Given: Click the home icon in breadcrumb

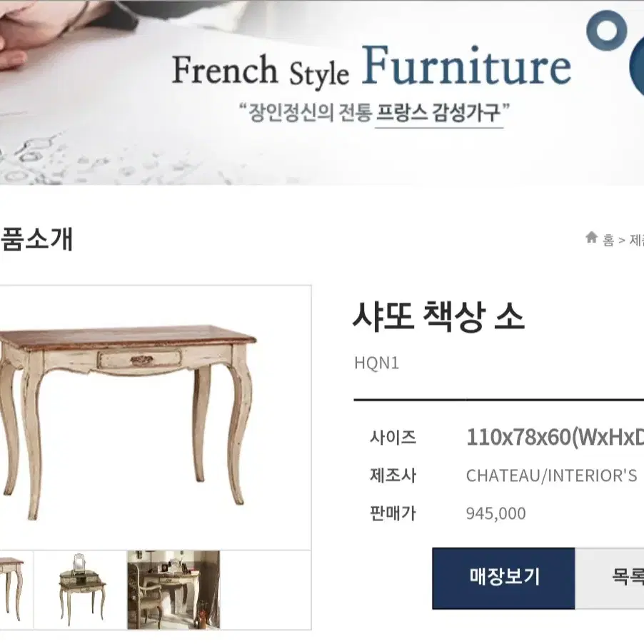Looking at the screenshot, I should 591,237.
